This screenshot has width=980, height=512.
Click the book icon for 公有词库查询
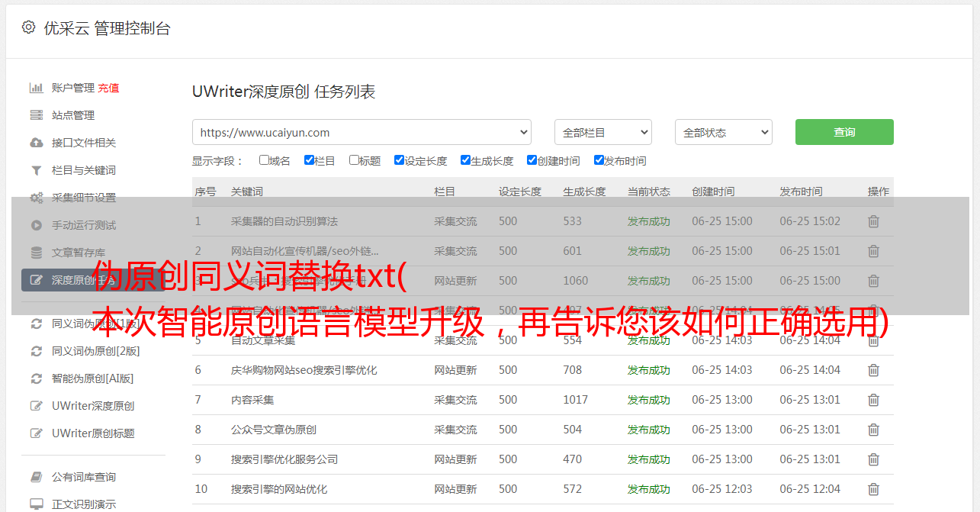[36, 477]
